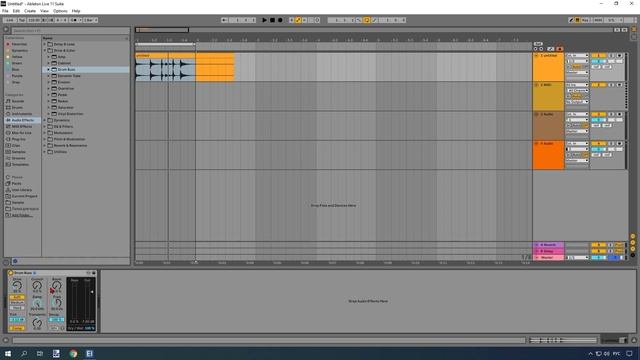This screenshot has height=360, width=640.
Task: Select Grooves category in browser
Action: tap(18, 158)
